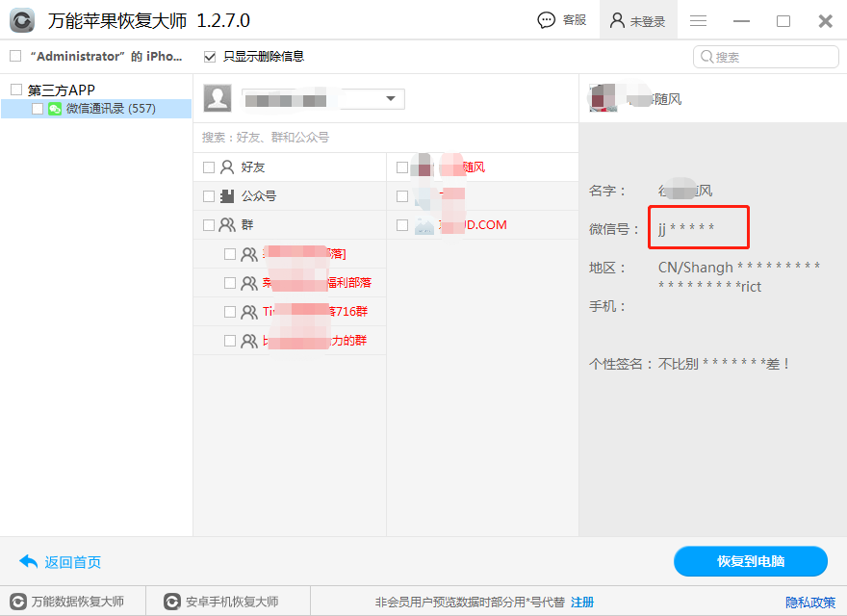Click the magnifier icon in search box

coord(706,56)
